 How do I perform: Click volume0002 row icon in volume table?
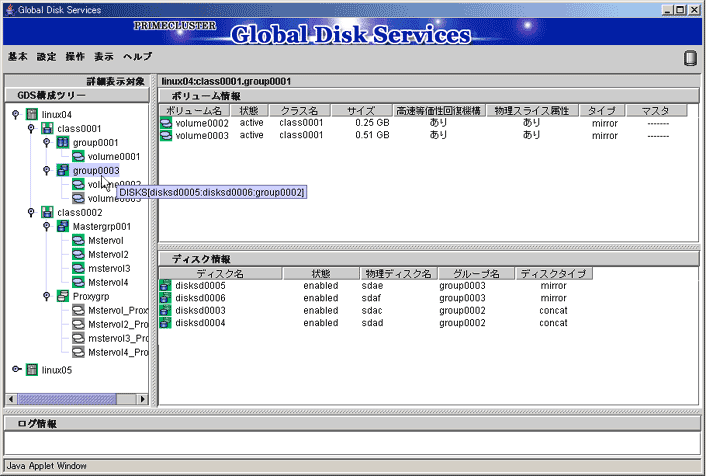[x=166, y=123]
